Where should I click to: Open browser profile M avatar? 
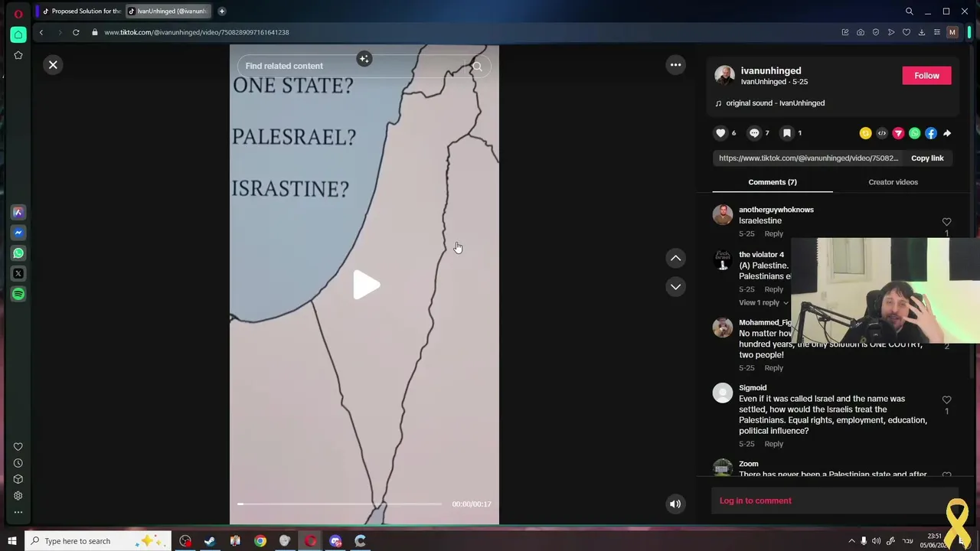tap(952, 32)
